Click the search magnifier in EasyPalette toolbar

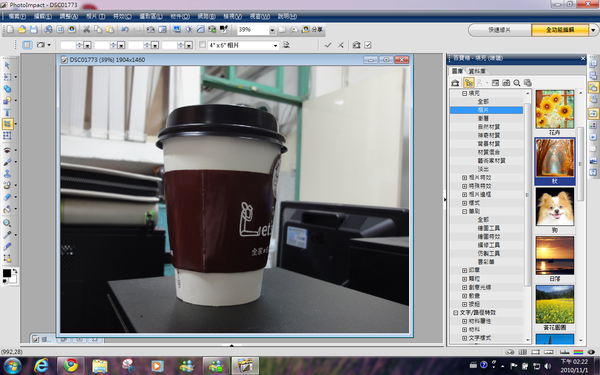[x=517, y=83]
